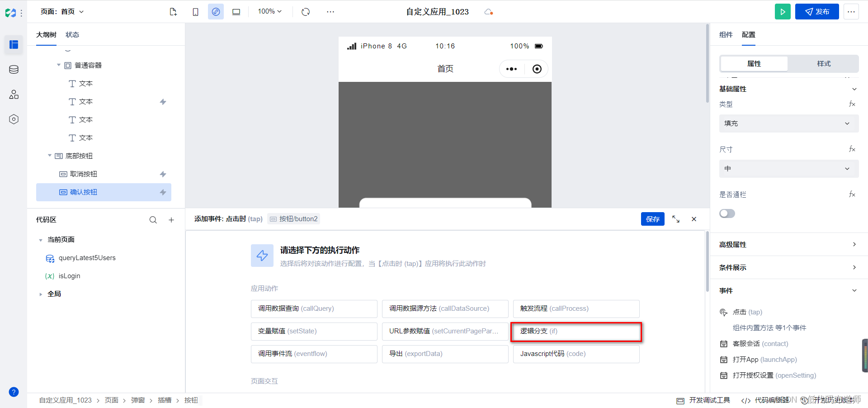
Task: Add a new item in 代码区
Action: [171, 220]
